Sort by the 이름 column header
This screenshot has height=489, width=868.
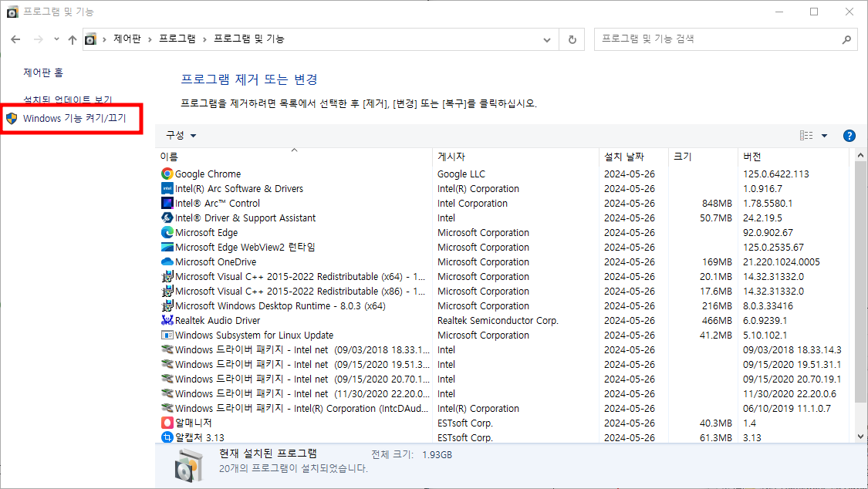point(294,157)
